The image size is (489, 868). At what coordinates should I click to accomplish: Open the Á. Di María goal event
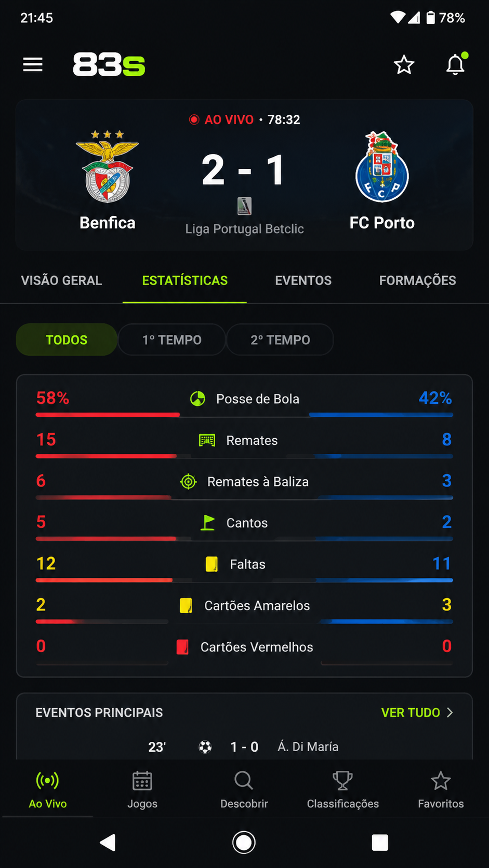[244, 747]
